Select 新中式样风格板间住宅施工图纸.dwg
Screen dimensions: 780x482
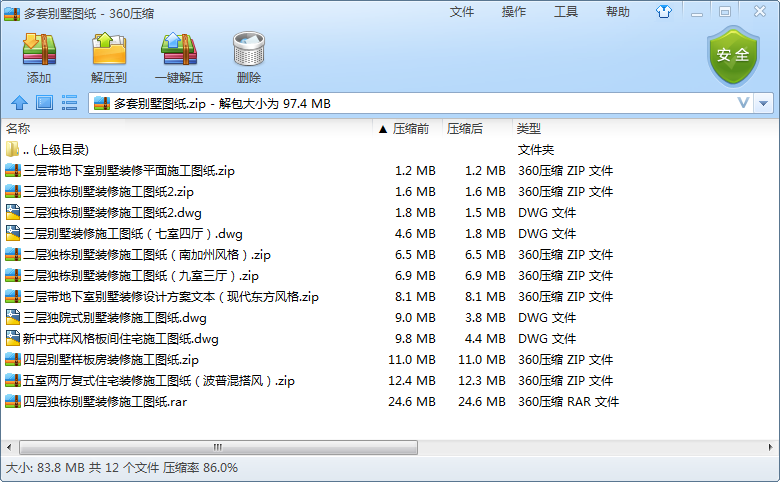[x=121, y=338]
